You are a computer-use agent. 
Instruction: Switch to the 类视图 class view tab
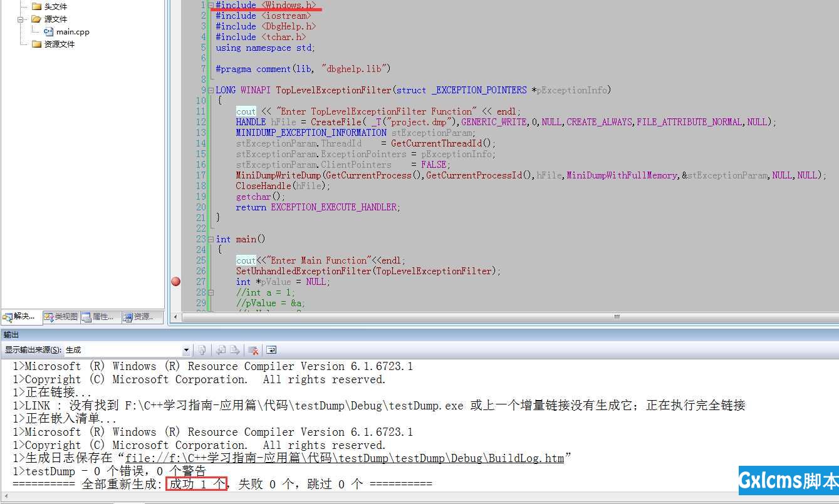click(61, 317)
